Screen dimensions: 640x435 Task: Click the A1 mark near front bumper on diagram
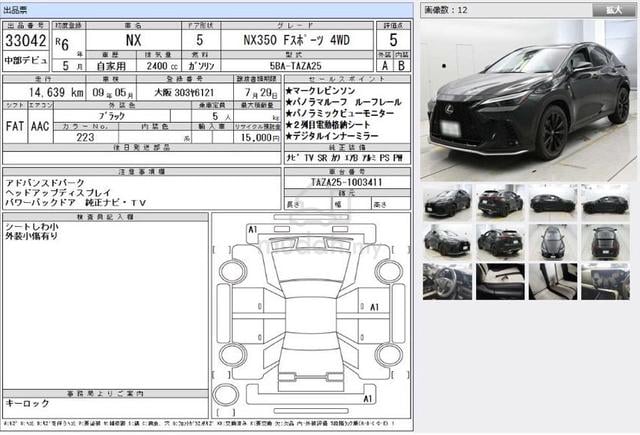[253, 230]
